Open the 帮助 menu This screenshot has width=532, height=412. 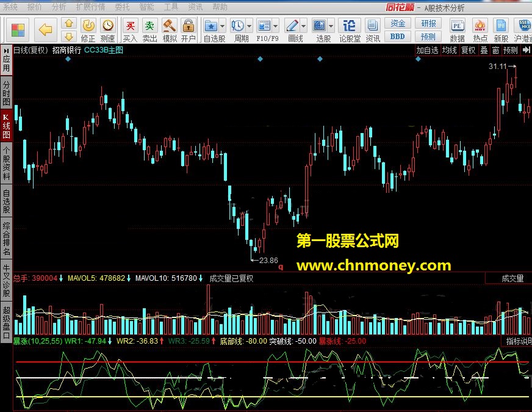point(220,7)
